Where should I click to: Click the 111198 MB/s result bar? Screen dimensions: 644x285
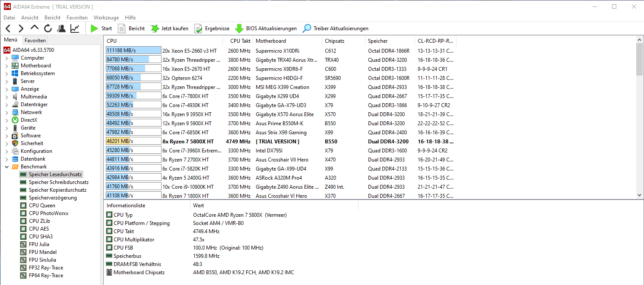click(x=133, y=51)
